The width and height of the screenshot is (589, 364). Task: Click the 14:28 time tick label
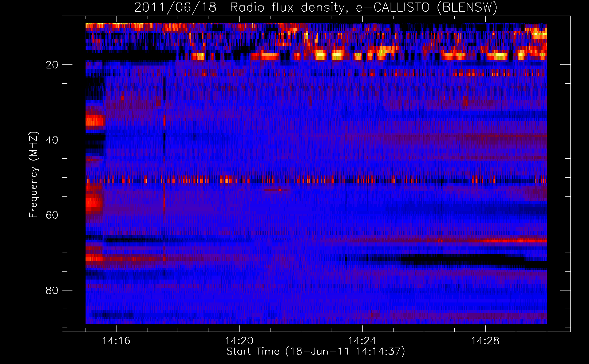pyautogui.click(x=485, y=341)
